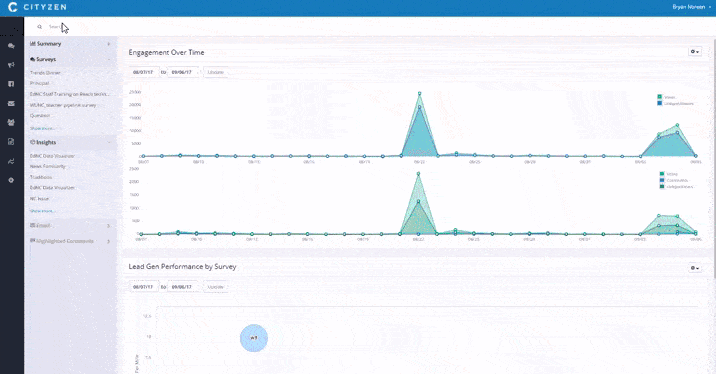This screenshot has width=716, height=374.
Task: Toggle UniqueVoters legend series in lower chart
Action: click(x=676, y=186)
